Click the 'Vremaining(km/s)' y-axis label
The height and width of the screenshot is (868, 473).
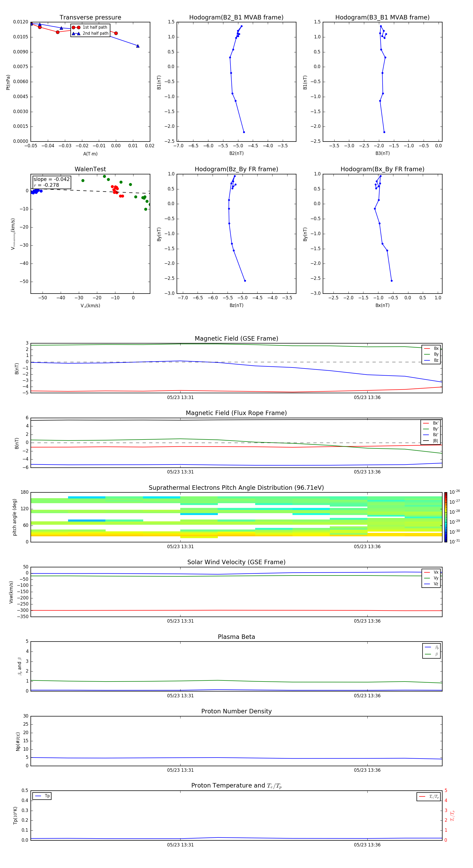pos(13,234)
